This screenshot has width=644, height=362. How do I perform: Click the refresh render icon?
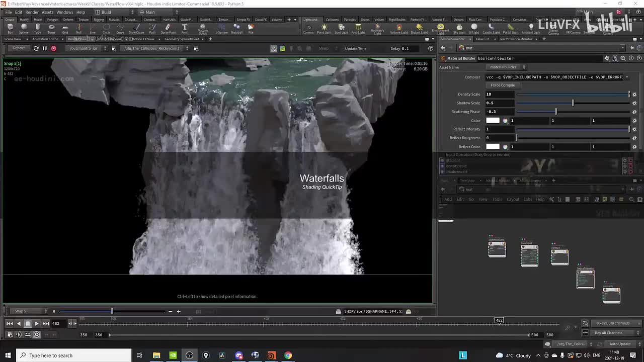[x=36, y=48]
